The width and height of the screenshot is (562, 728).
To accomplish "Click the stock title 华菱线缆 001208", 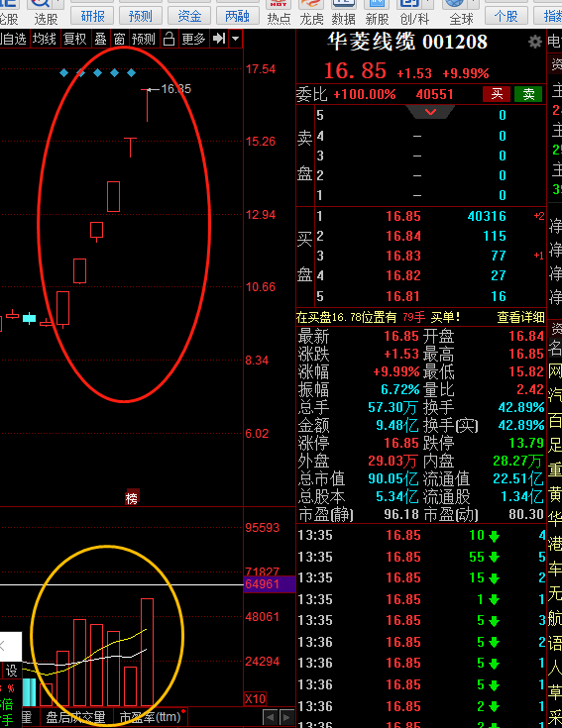I will click(407, 42).
